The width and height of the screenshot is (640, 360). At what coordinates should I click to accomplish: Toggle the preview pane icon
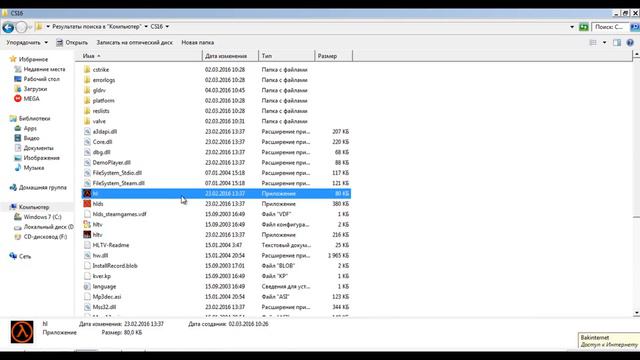point(617,42)
